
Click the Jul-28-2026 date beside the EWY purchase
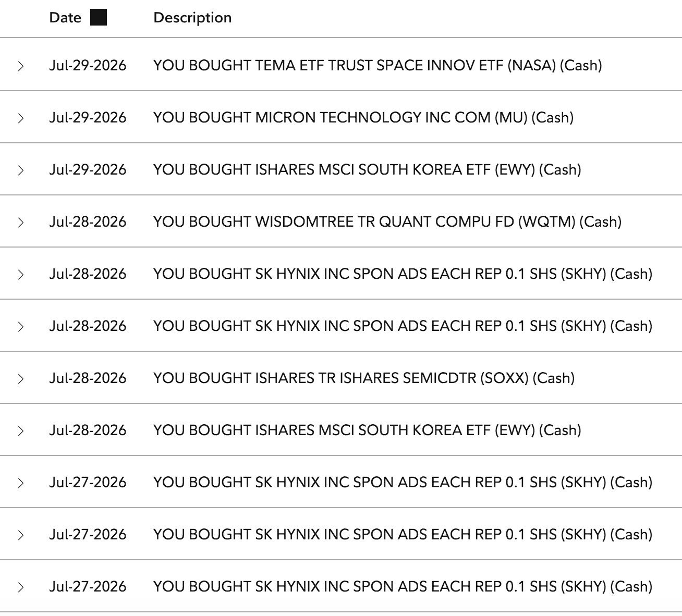coord(88,430)
